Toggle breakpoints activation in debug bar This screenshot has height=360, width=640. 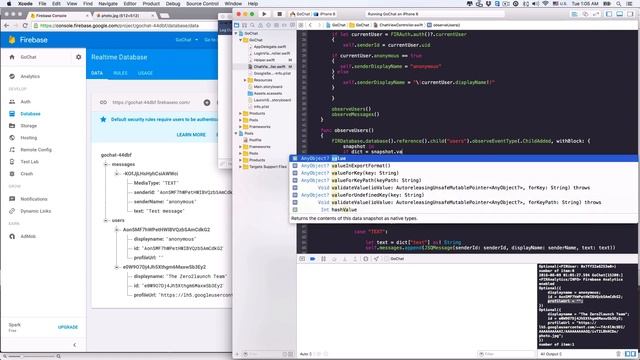click(313, 259)
